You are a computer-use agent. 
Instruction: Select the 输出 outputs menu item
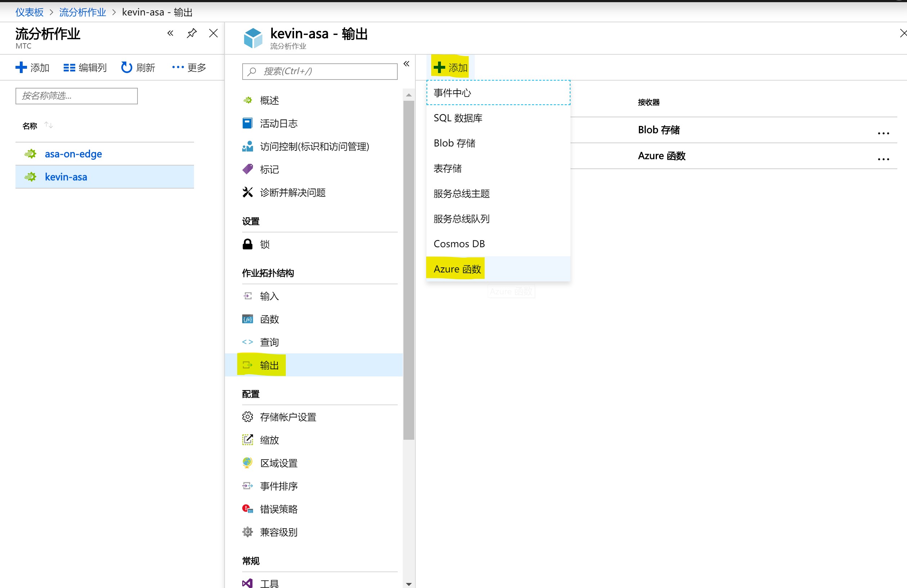(x=314, y=365)
